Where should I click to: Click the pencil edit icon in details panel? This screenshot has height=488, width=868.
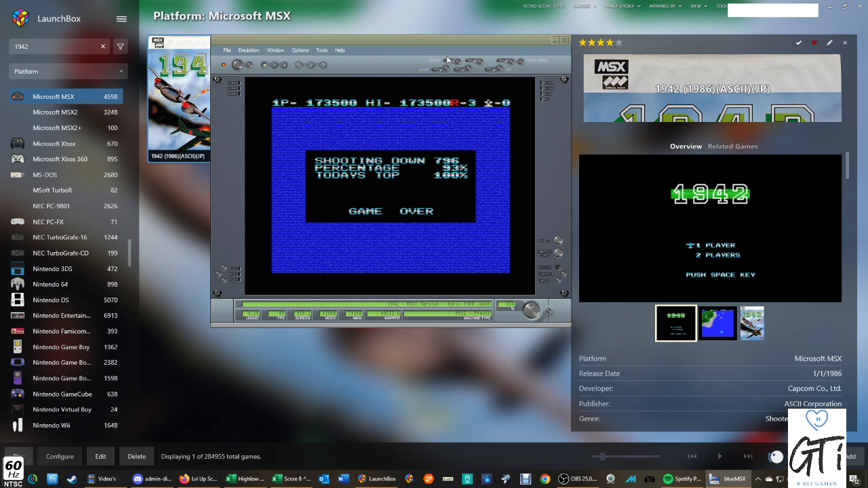click(829, 43)
